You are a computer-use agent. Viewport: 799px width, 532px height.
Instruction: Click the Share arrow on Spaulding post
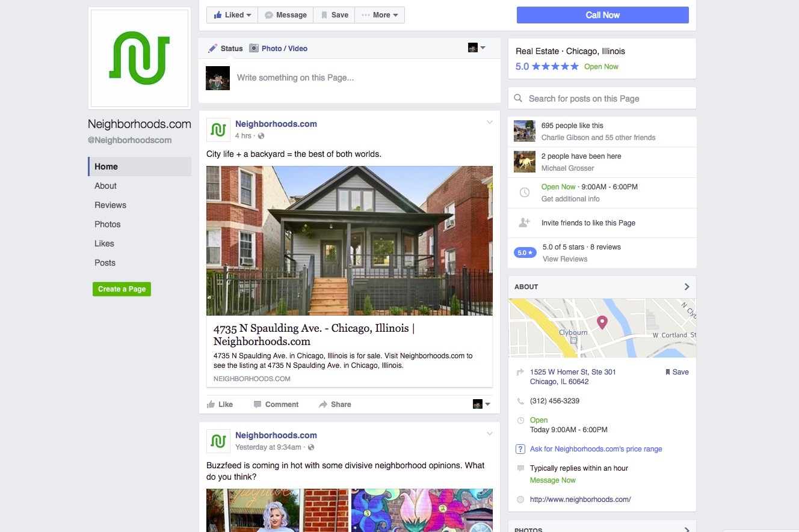[x=323, y=405]
